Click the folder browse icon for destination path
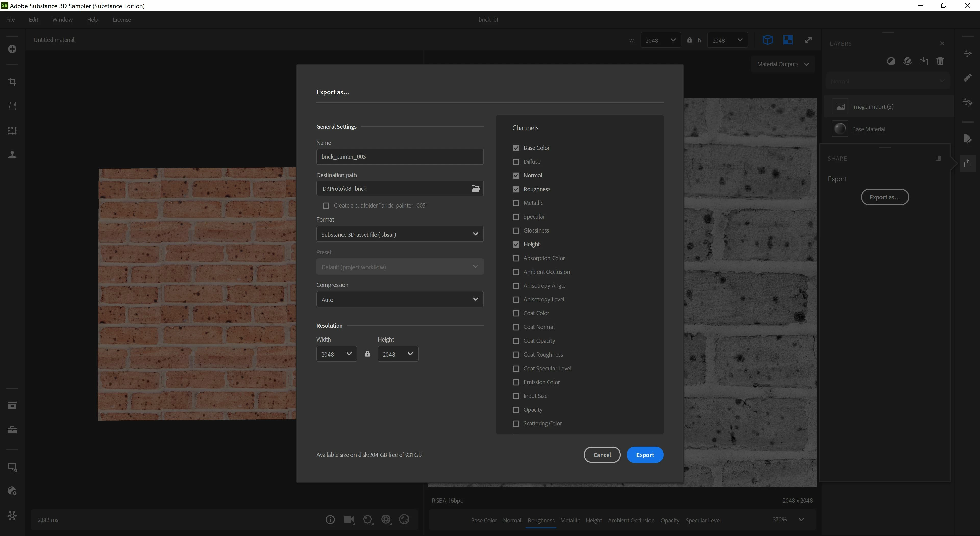980x536 pixels. (475, 188)
